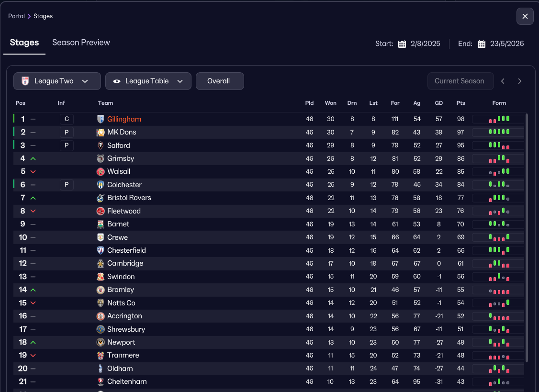
Task: Click the Walsall club badge icon
Action: (101, 171)
